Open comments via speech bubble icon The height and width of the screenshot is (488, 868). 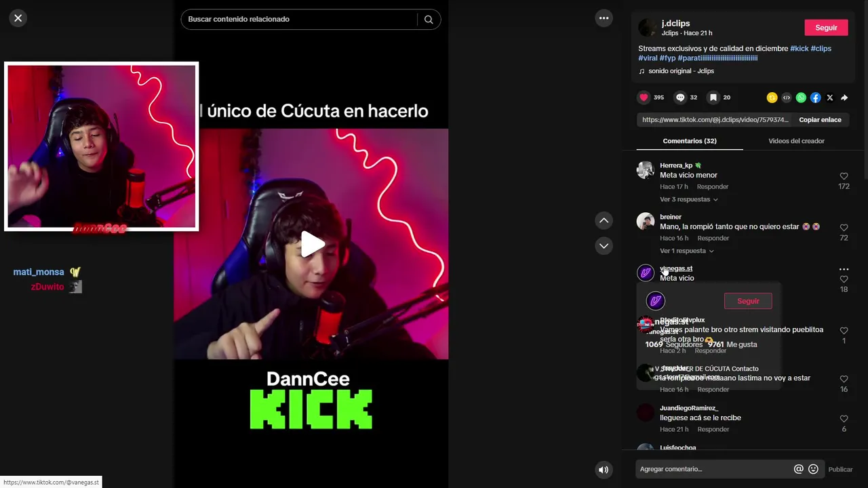680,98
